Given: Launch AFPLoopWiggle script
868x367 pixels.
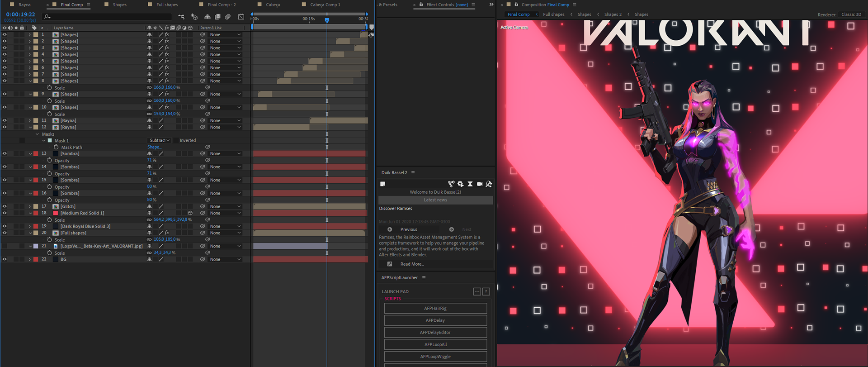Looking at the screenshot, I should tap(435, 357).
